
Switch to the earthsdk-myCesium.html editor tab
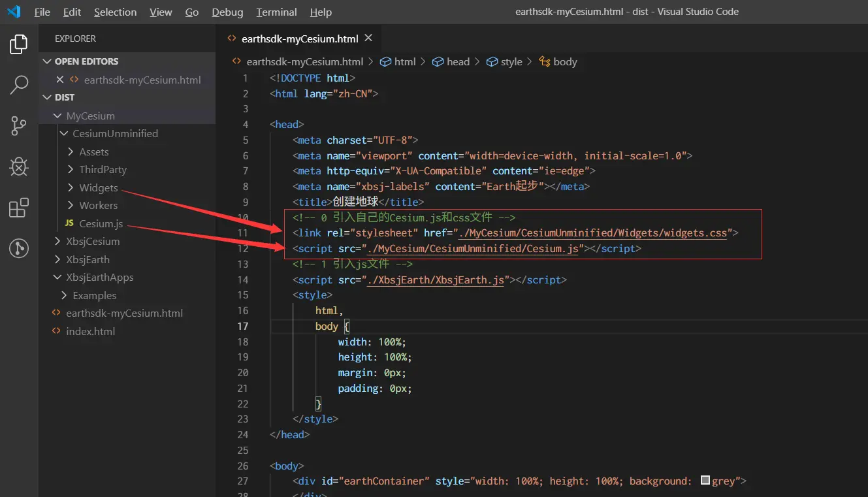[x=300, y=39]
